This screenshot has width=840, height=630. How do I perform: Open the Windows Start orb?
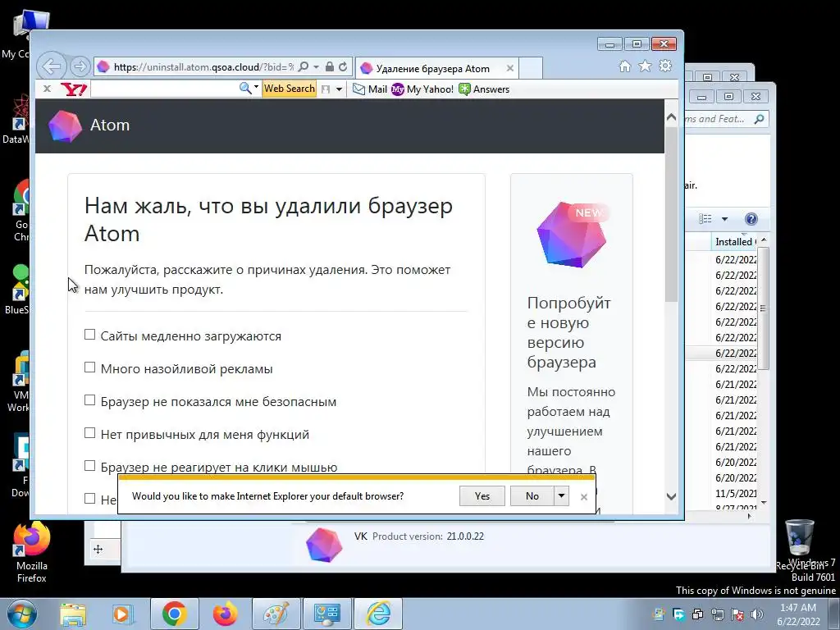click(22, 614)
